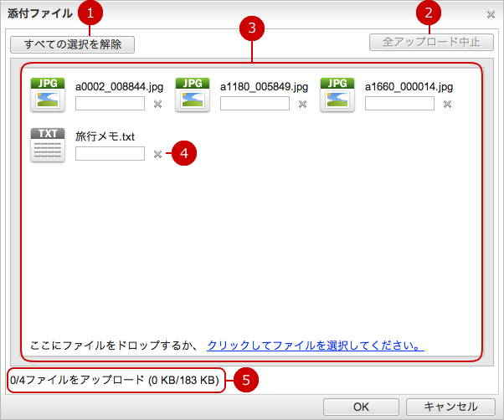
Task: Click the JPG icon for a1180_005849.jpg
Action: click(193, 95)
